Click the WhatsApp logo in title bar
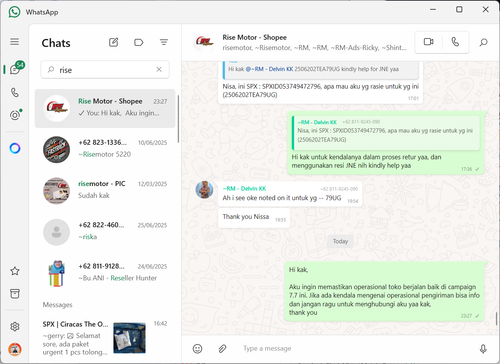This screenshot has height=364, width=500. click(x=14, y=12)
